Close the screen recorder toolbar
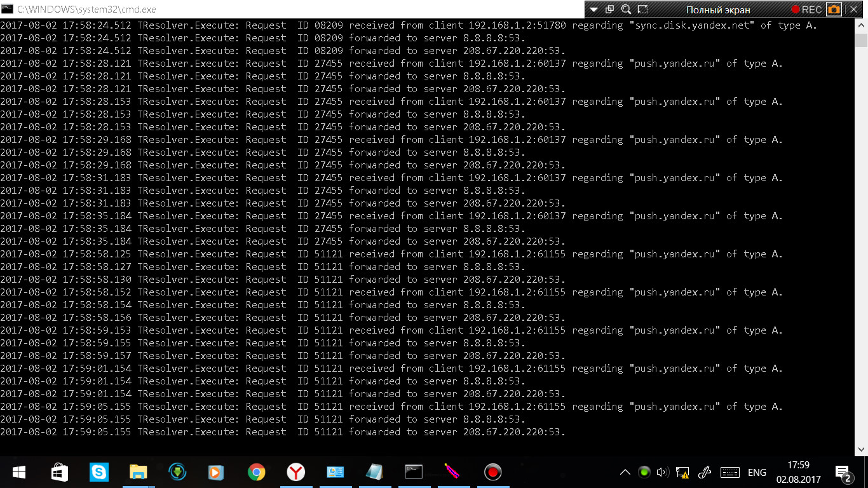The width and height of the screenshot is (868, 488). (853, 10)
